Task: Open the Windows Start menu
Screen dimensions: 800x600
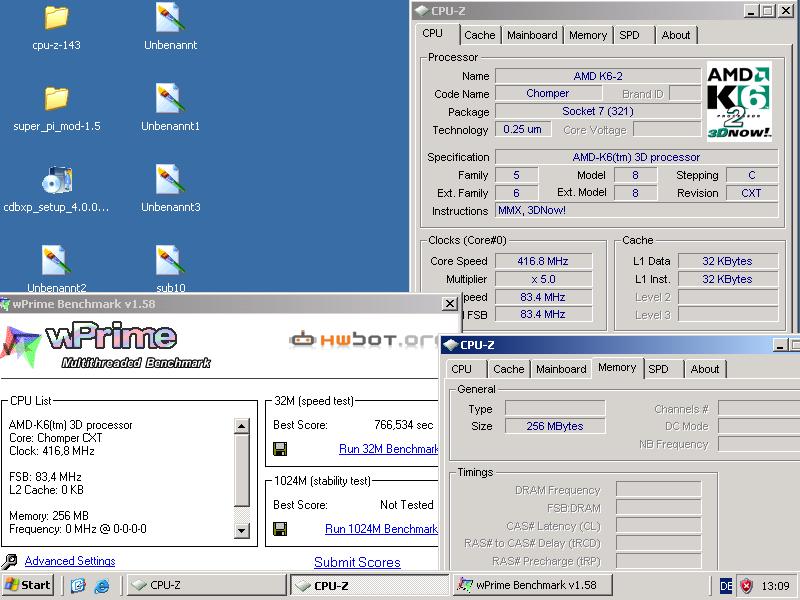Action: coord(28,585)
